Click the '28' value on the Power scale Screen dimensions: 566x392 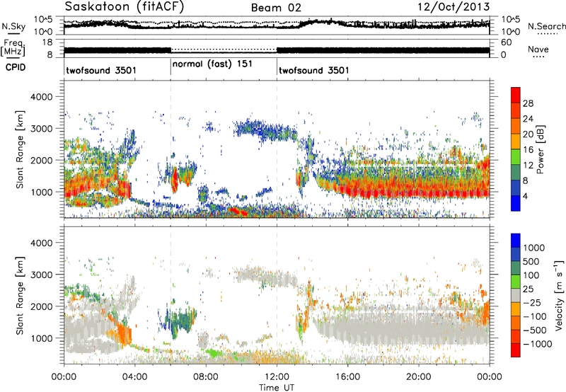pyautogui.click(x=528, y=103)
